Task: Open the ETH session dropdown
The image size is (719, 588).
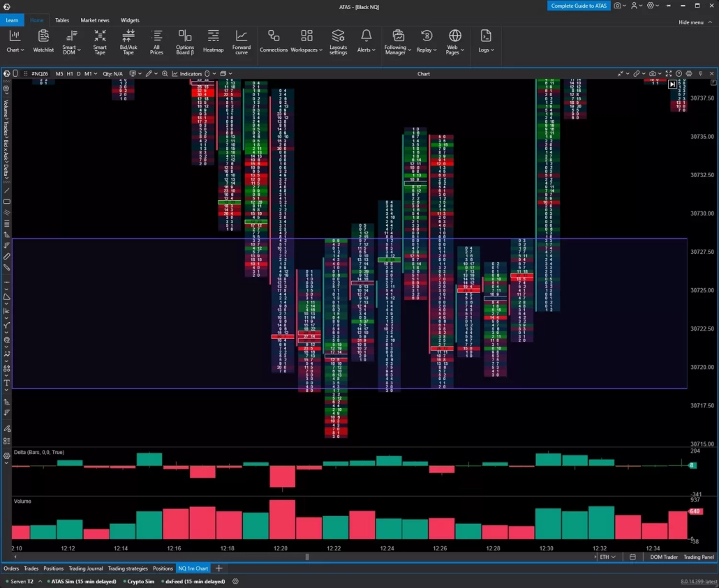Action: [x=607, y=557]
